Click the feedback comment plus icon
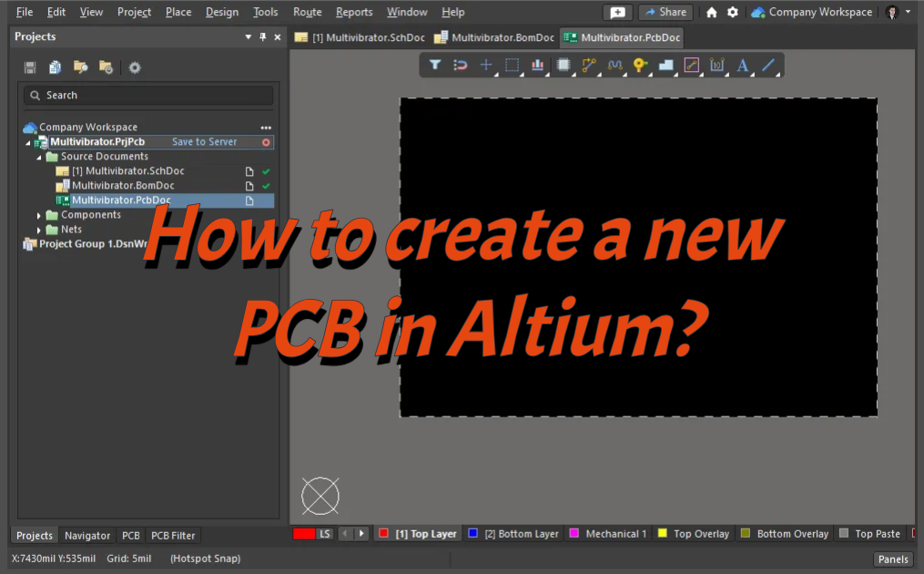This screenshot has height=574, width=924. pyautogui.click(x=617, y=13)
